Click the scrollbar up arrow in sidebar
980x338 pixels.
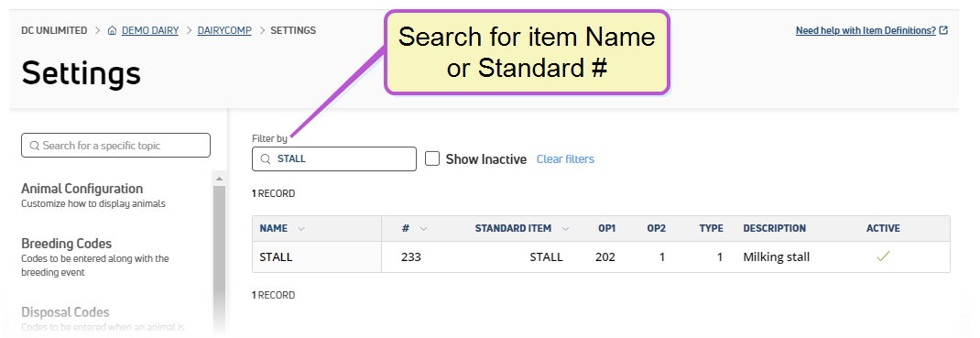[x=219, y=180]
